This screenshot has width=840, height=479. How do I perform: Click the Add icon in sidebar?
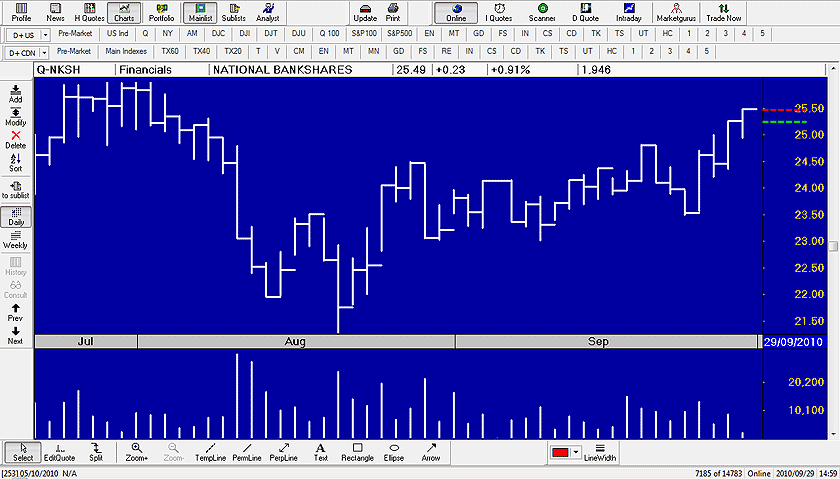click(16, 95)
